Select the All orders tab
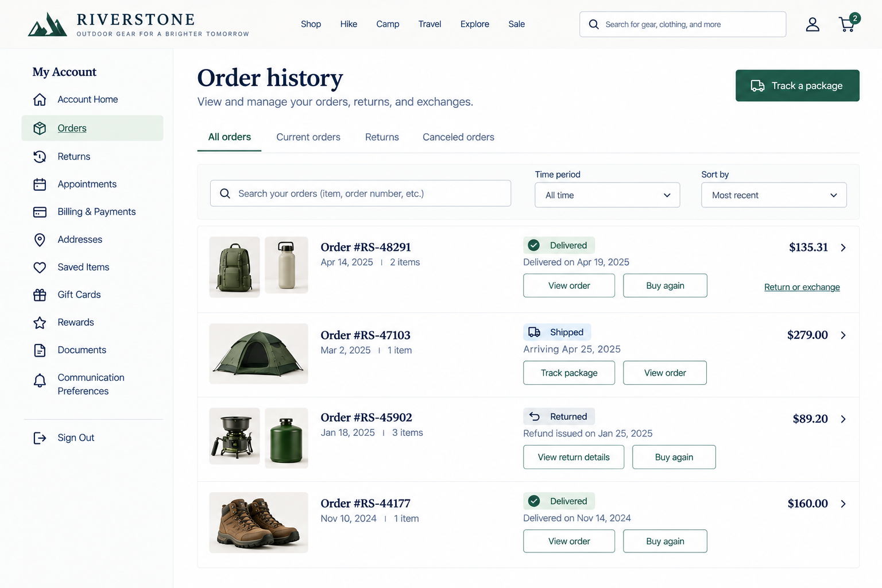The width and height of the screenshot is (882, 588). tap(229, 137)
